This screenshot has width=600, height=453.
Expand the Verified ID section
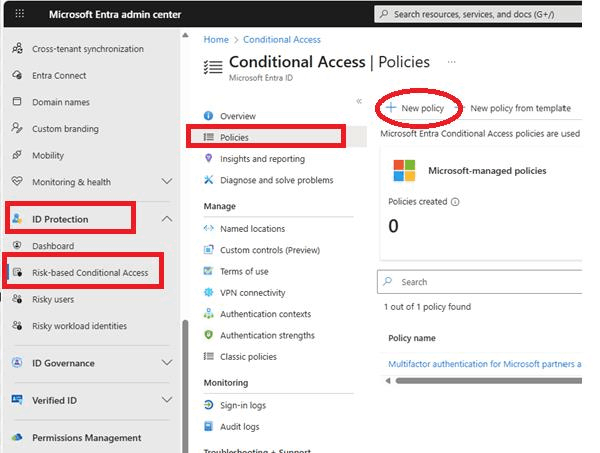tap(167, 400)
